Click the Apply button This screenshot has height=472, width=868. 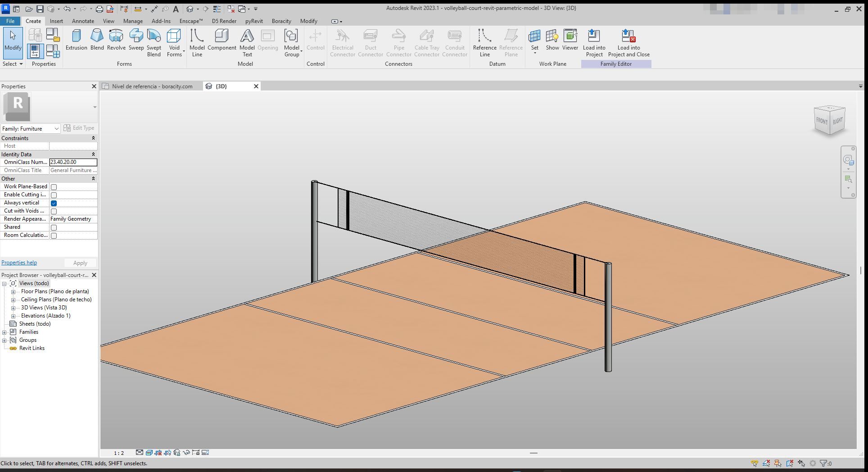pyautogui.click(x=80, y=263)
